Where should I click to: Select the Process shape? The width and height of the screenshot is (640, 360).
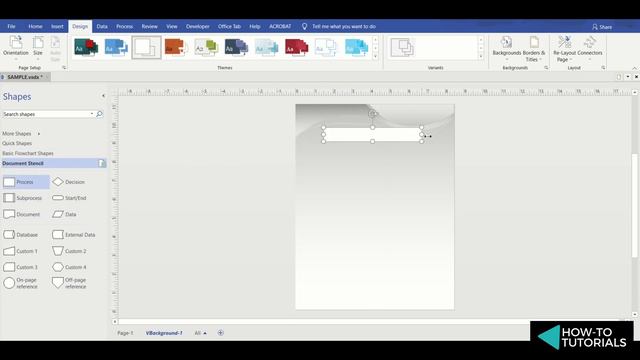click(26, 182)
